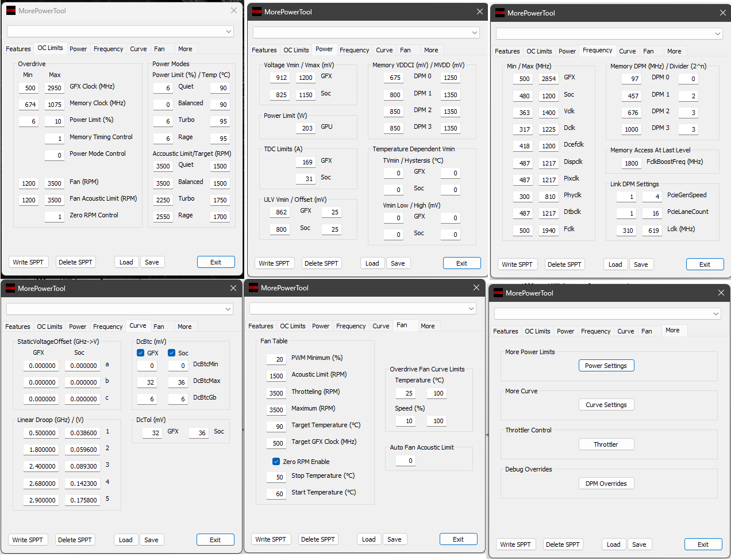Click Write SPPT in the OC Limits window
Viewport: 731px width, 560px height.
[28, 262]
